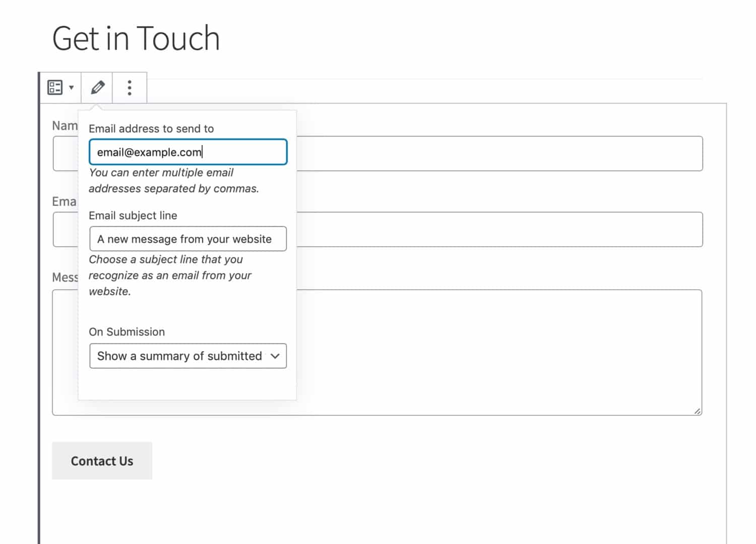
Task: Click inside the Email subject line box
Action: (187, 239)
